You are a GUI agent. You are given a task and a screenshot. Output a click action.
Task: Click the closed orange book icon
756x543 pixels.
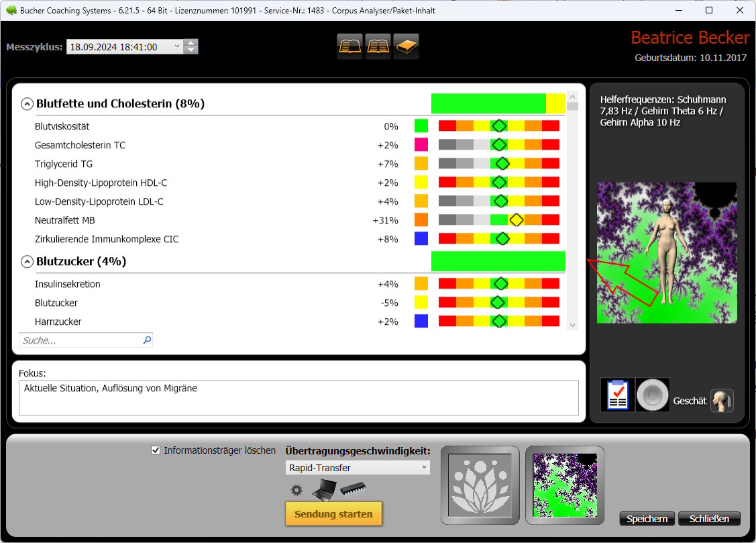[x=406, y=46]
